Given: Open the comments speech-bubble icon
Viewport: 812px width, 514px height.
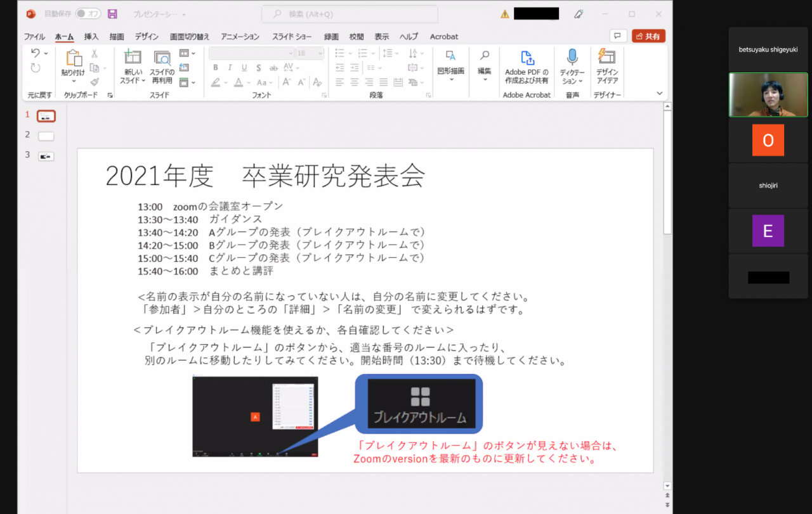Looking at the screenshot, I should pyautogui.click(x=618, y=36).
